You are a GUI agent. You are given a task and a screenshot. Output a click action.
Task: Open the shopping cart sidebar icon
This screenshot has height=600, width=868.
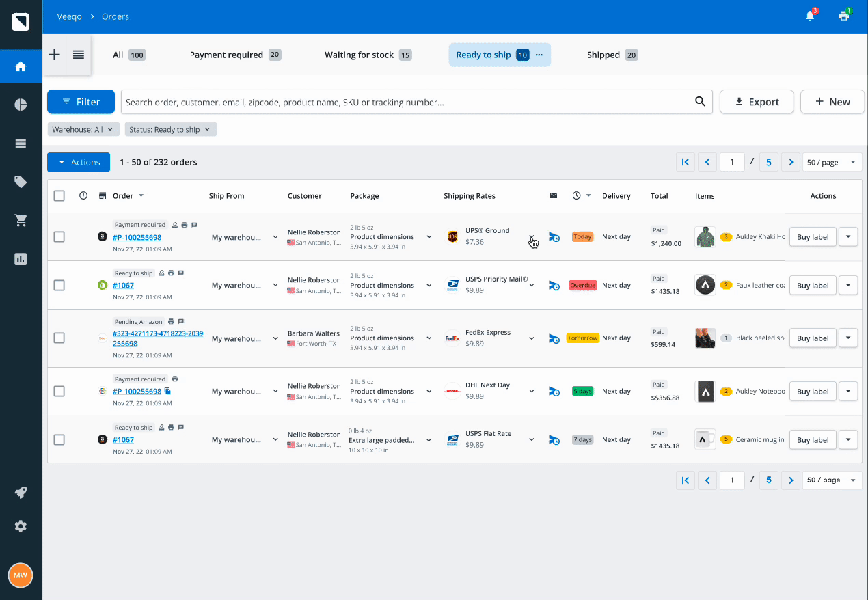point(21,220)
